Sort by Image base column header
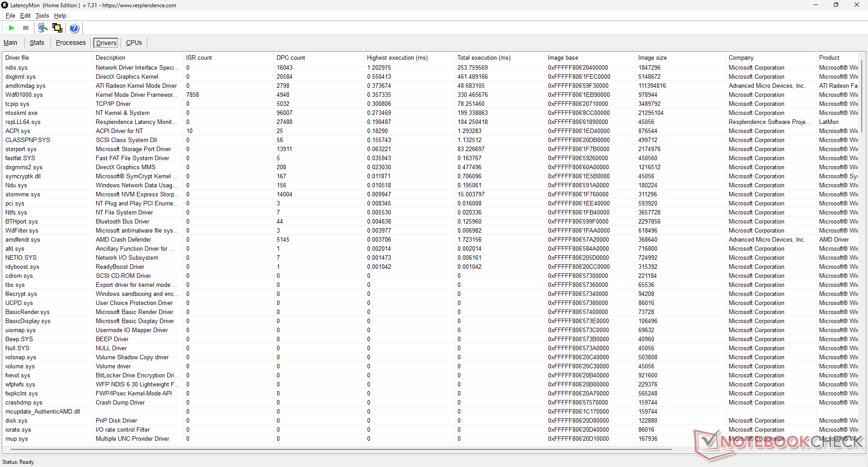This screenshot has width=868, height=467. 590,57
